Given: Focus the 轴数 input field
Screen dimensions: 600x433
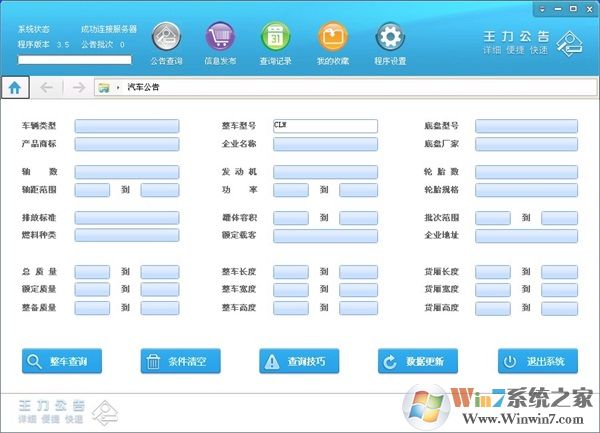Looking at the screenshot, I should pos(127,172).
